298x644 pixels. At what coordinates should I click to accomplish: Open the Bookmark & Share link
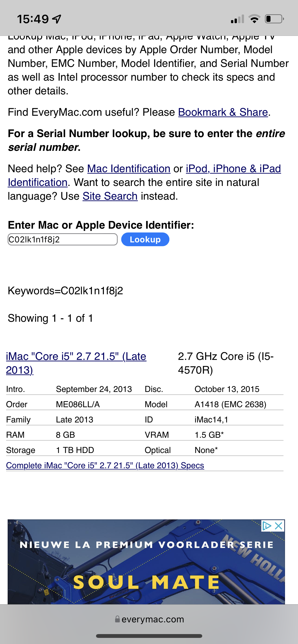pyautogui.click(x=223, y=112)
